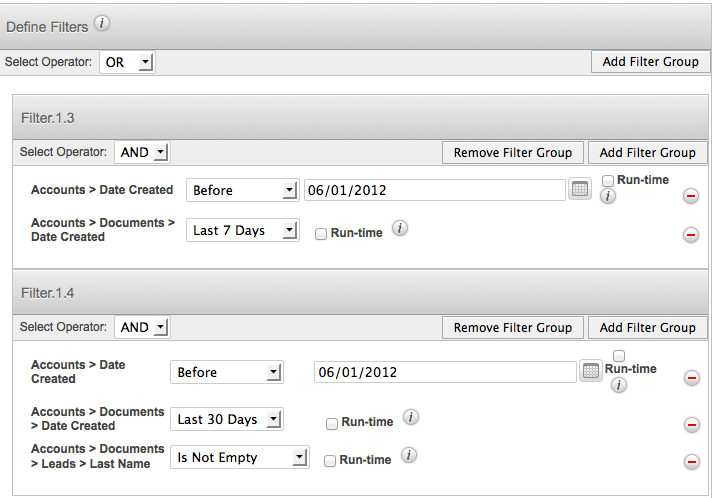
Task: Open the Last 7 Days dropdown
Action: pos(243,230)
